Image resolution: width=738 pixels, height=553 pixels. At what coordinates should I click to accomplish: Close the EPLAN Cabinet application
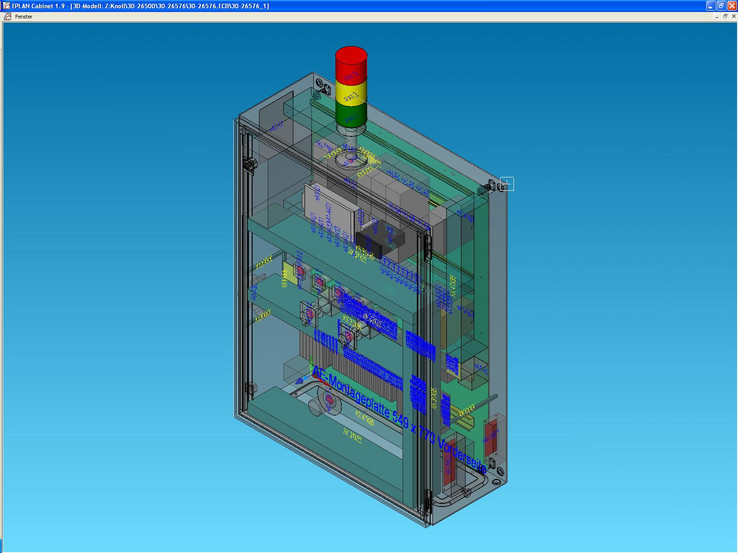[731, 6]
